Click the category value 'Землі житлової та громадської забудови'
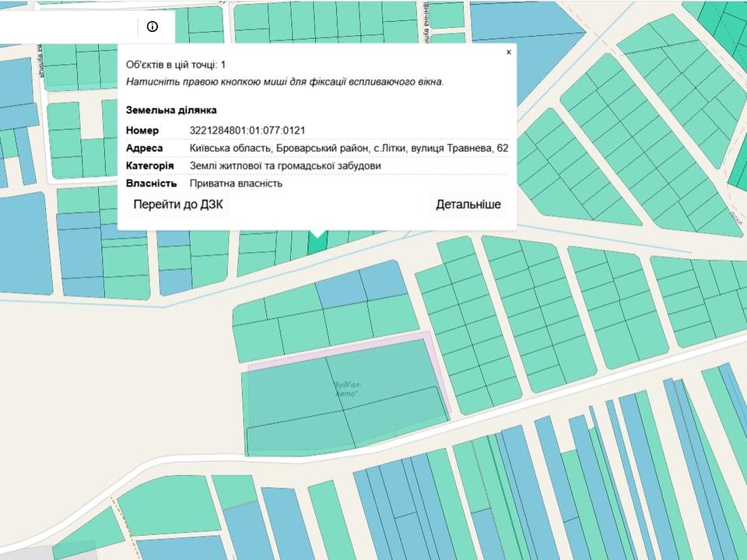This screenshot has height=560, width=747. tap(285, 166)
